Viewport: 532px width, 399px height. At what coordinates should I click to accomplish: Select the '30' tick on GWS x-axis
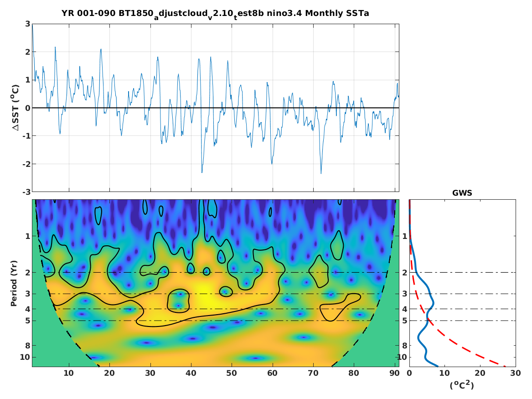tap(516, 373)
